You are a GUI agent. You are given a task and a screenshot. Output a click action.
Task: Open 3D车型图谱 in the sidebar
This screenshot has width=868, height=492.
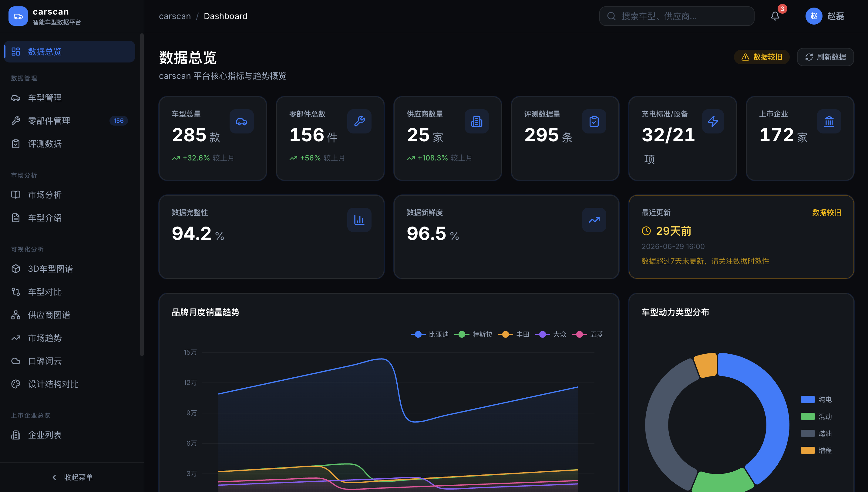69,269
